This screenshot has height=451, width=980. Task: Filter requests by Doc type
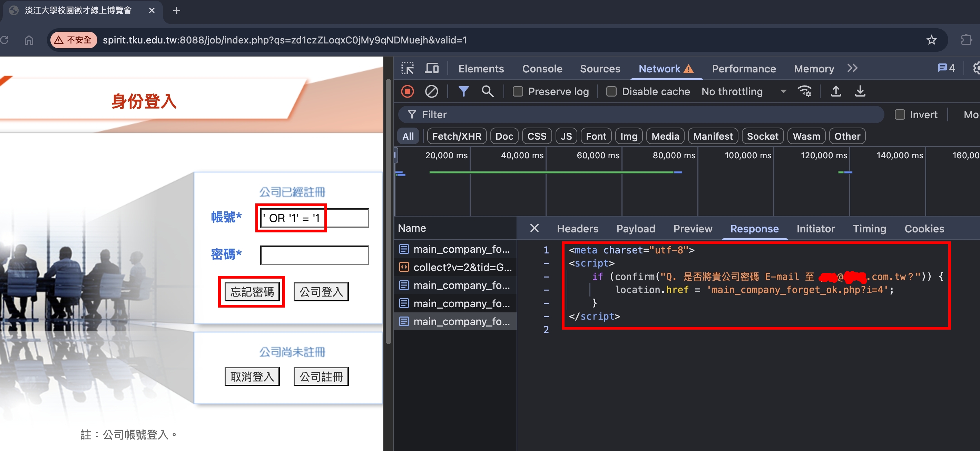tap(504, 136)
